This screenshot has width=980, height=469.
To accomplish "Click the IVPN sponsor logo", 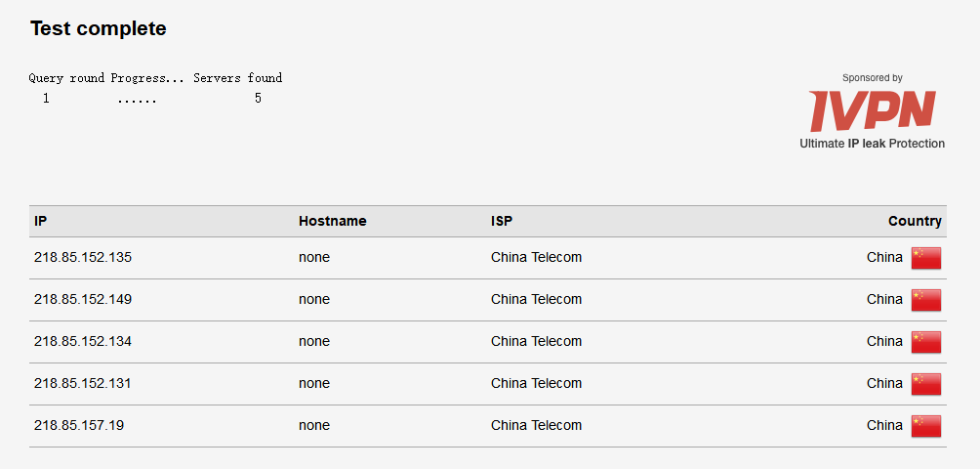I will (x=872, y=110).
